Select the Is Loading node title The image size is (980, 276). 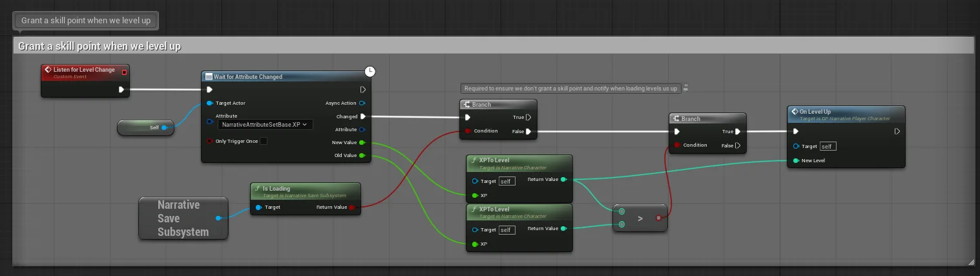[x=276, y=189]
